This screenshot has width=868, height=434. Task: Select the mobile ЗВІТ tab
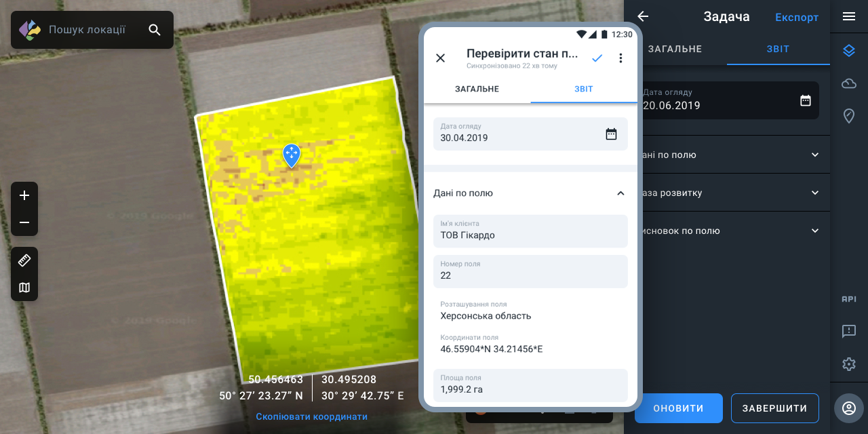click(x=584, y=89)
